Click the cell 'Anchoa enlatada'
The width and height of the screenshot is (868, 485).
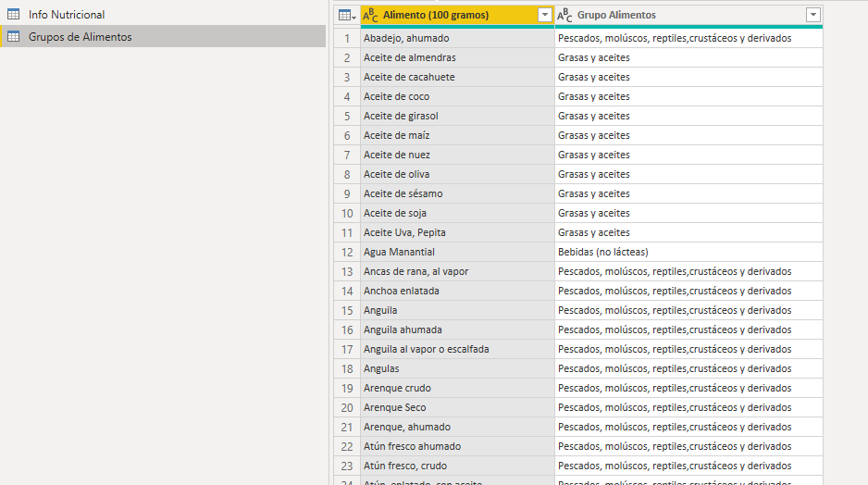457,291
